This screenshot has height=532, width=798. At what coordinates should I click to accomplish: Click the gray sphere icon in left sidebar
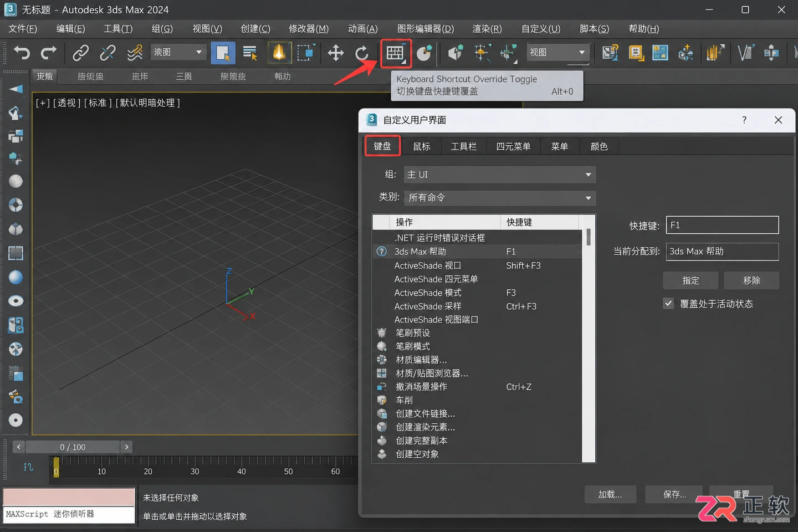click(x=16, y=181)
